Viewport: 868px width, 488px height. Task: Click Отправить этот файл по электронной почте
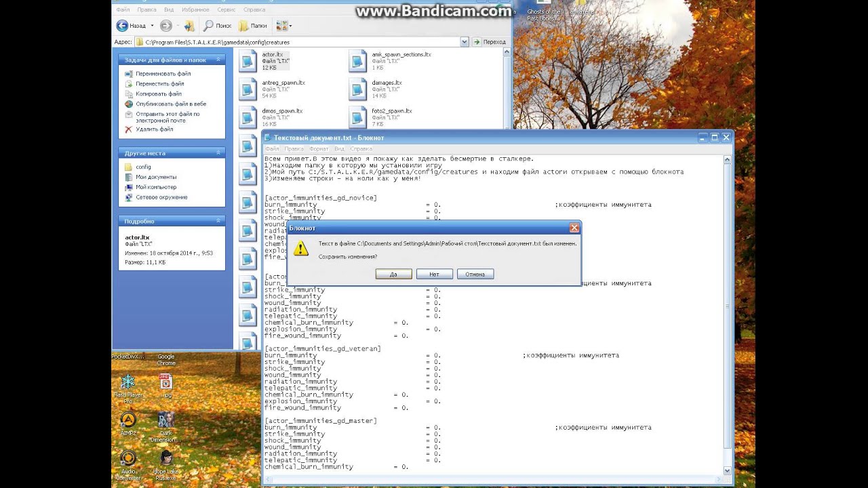coord(167,117)
